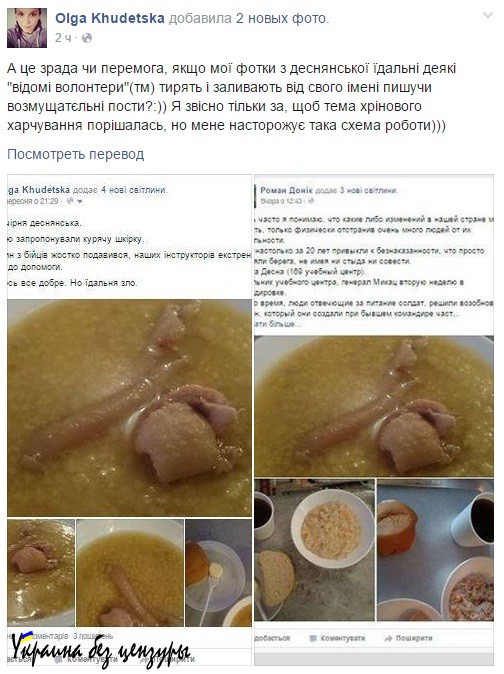Open the thumbnail with fork and plate

click(x=219, y=572)
